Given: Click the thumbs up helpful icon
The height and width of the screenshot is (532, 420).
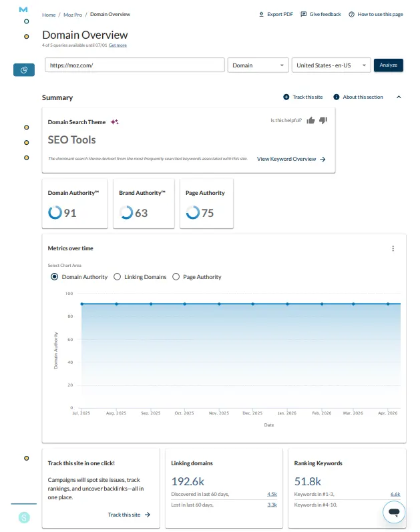Looking at the screenshot, I should tap(310, 120).
